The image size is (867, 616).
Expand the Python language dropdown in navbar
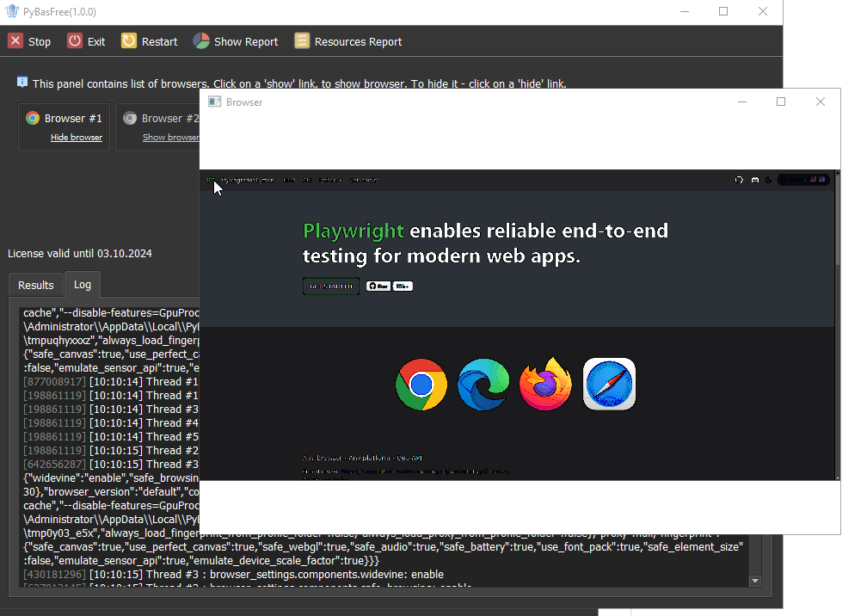(330, 180)
